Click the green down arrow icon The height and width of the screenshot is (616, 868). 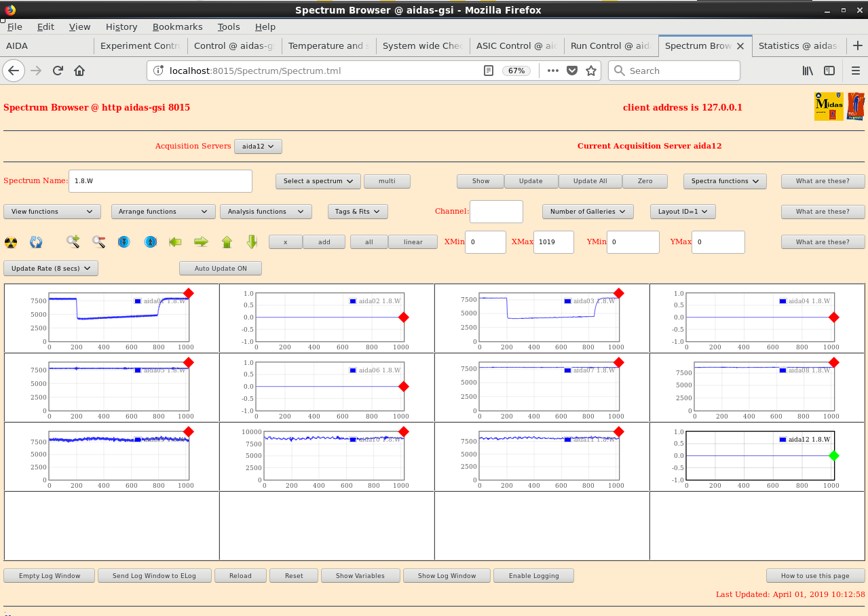(252, 242)
